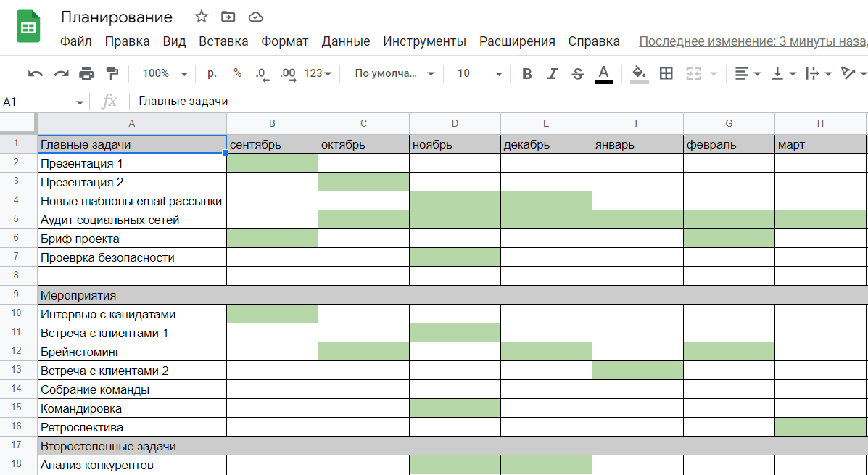Image resolution: width=868 pixels, height=475 pixels.
Task: Open the Borders menu
Action: click(x=666, y=73)
